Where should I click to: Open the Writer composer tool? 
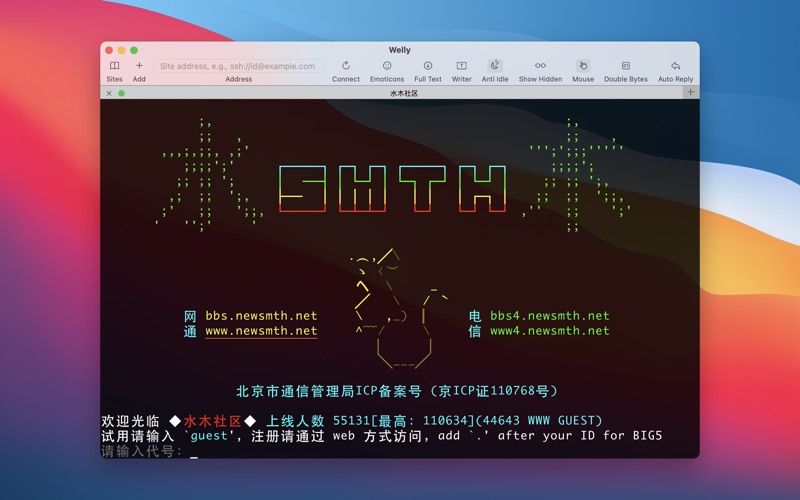click(x=461, y=71)
